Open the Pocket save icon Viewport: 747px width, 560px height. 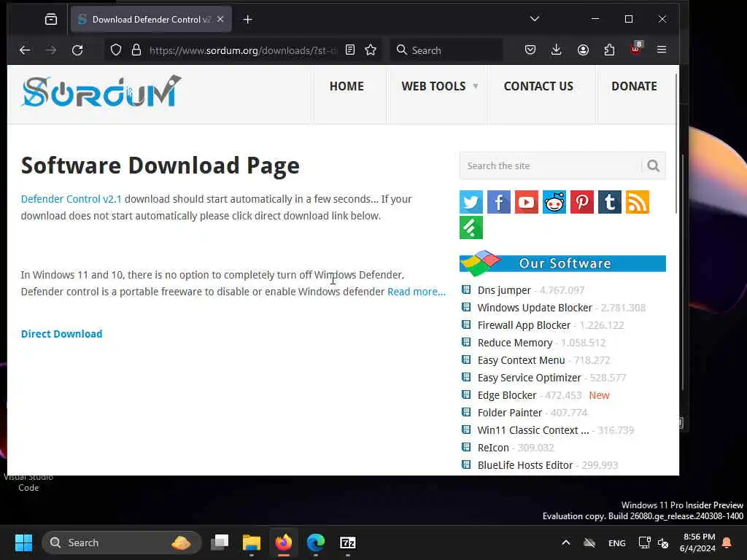pos(530,50)
